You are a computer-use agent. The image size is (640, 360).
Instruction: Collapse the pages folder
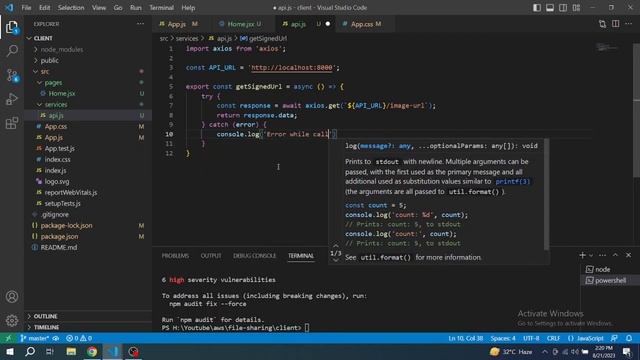pyautogui.click(x=88, y=82)
